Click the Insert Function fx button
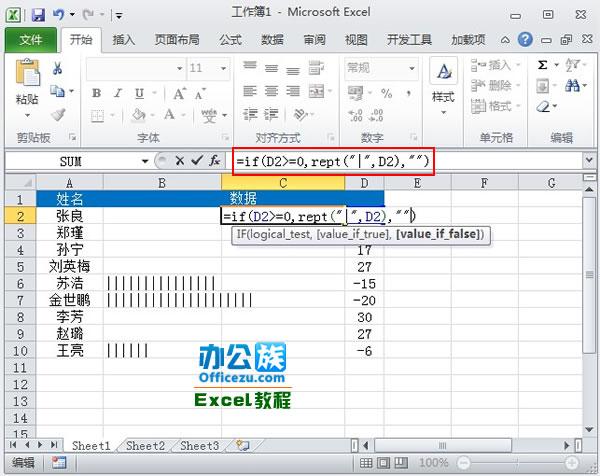 215,161
